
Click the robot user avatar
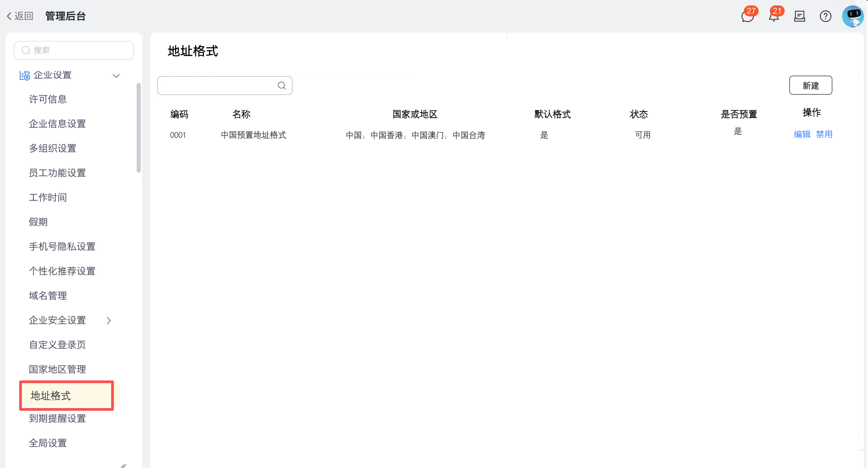tap(853, 16)
